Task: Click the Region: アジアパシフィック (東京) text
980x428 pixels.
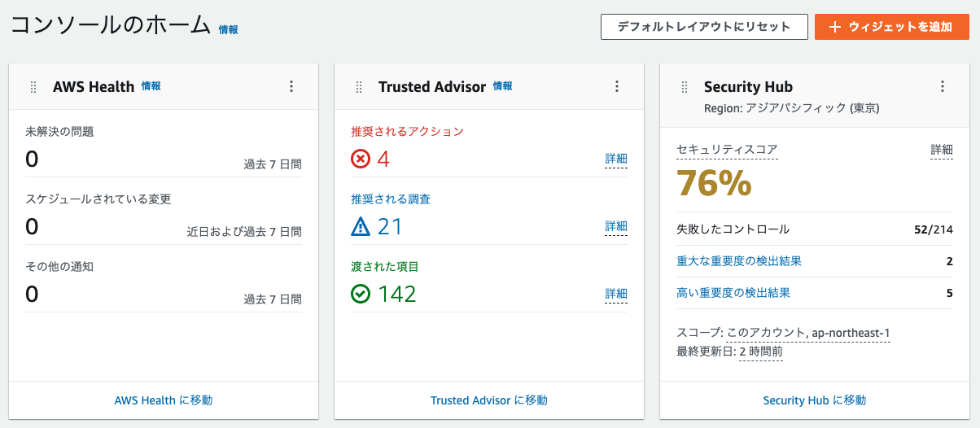Action: [791, 108]
